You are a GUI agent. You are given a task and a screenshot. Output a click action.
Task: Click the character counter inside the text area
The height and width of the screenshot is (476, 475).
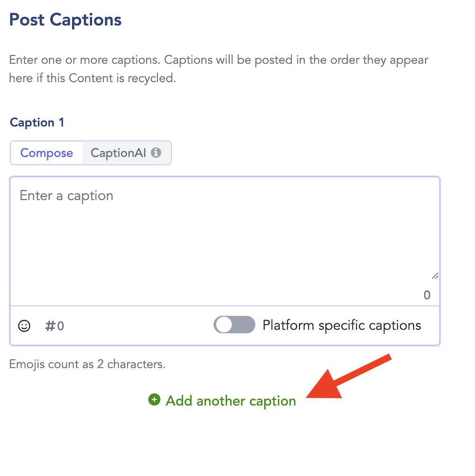click(427, 295)
